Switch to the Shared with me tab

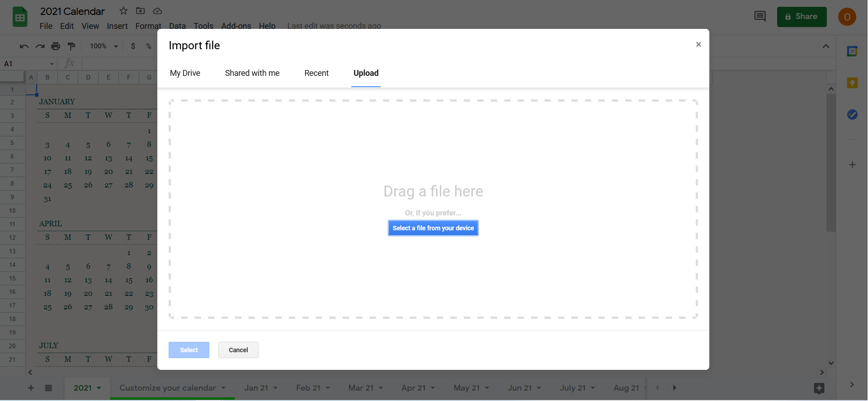252,73
